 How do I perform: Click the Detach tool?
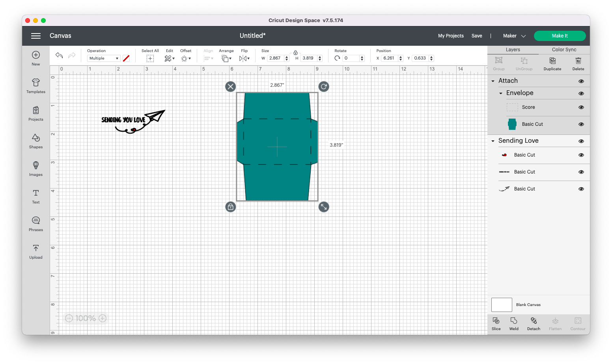[534, 323]
